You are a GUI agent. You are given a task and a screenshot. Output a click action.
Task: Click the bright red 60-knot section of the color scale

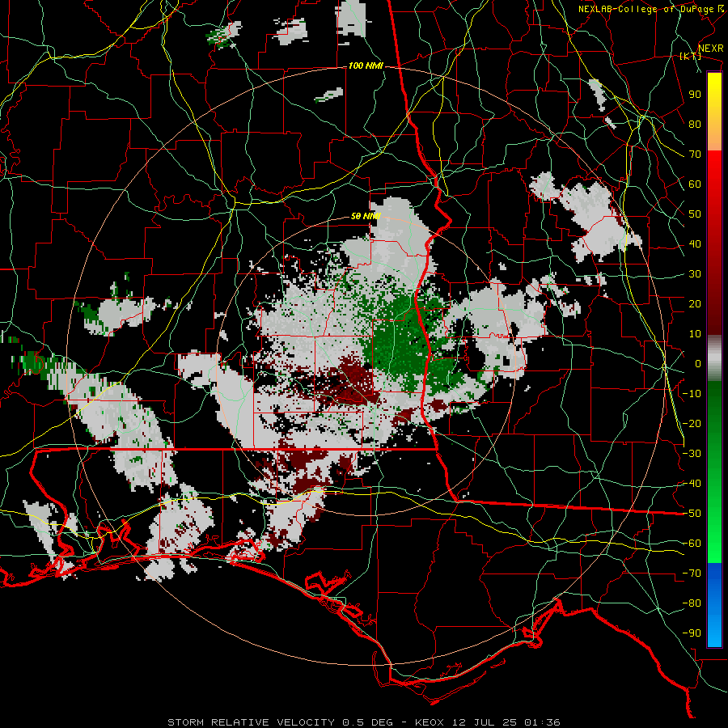click(714, 184)
